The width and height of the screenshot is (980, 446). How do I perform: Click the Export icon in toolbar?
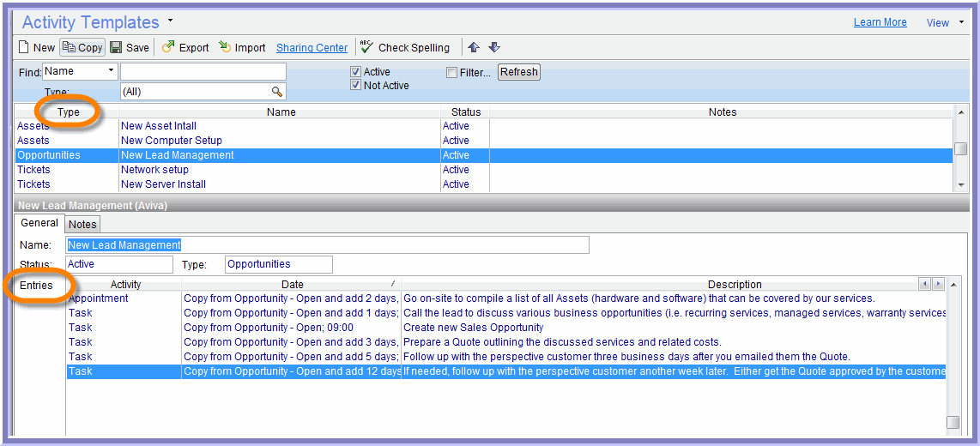click(168, 48)
